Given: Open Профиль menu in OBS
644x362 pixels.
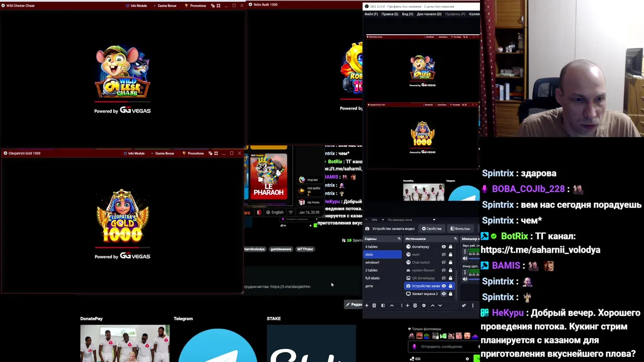Looking at the screenshot, I should 455,14.
